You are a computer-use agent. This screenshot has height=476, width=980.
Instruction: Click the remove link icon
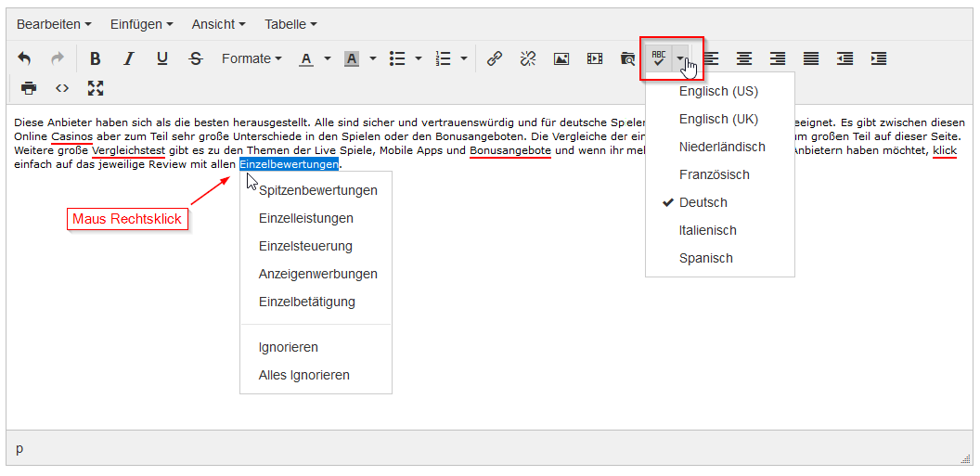click(528, 58)
